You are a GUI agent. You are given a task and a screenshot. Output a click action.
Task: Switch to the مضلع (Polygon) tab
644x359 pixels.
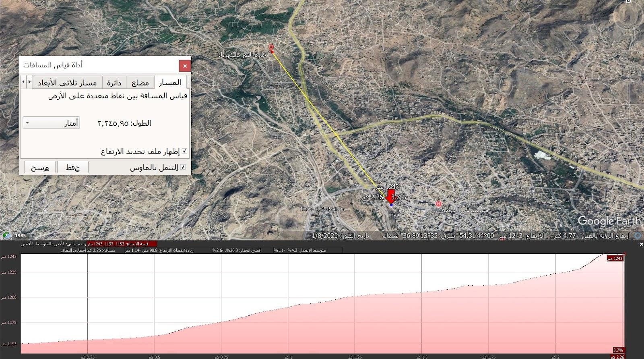point(140,83)
